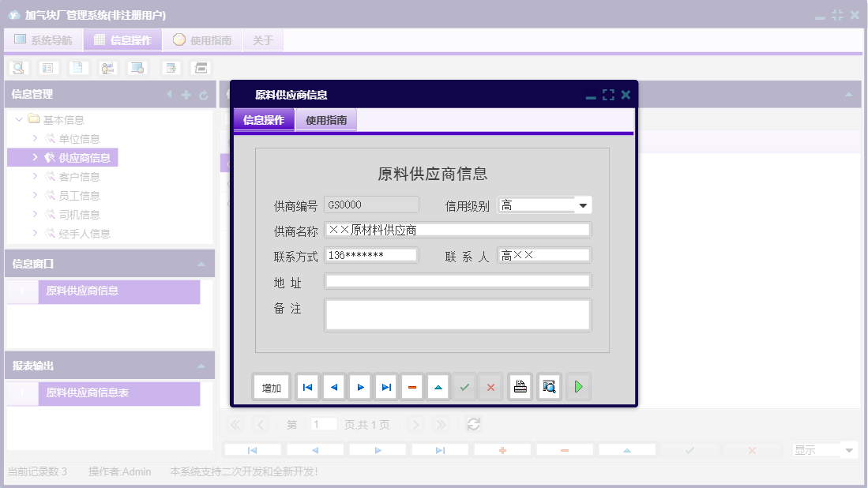
Task: Select the search/browse icon in the top toolbar
Action: click(x=18, y=68)
